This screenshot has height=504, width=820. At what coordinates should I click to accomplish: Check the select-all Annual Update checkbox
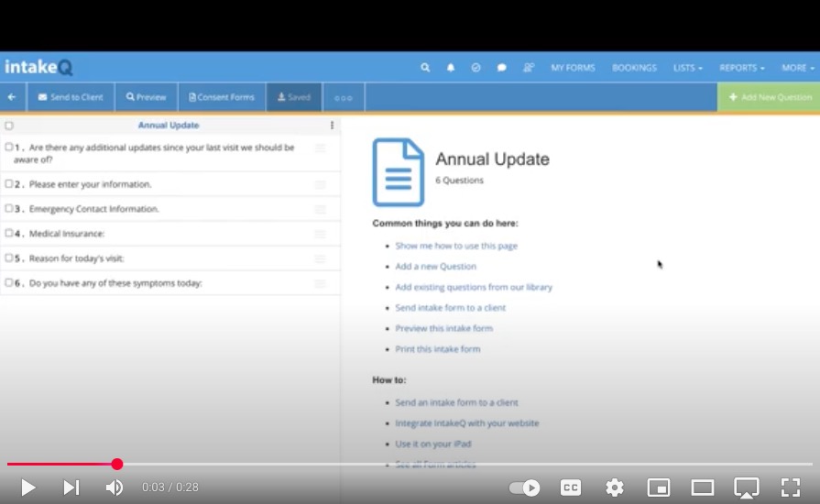click(x=9, y=126)
